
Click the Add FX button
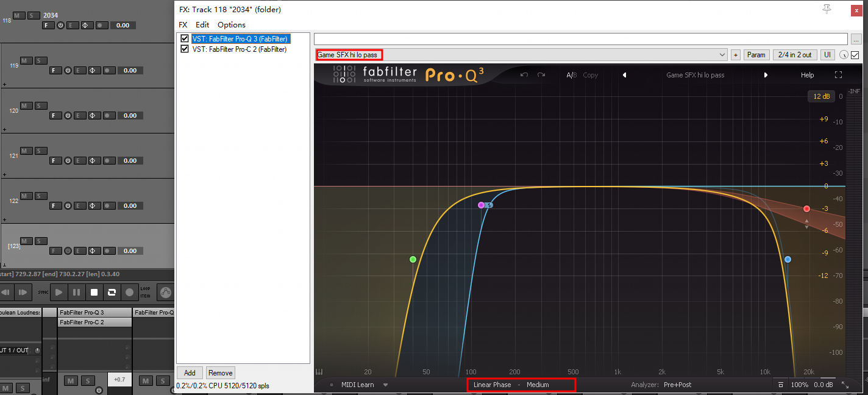[190, 372]
